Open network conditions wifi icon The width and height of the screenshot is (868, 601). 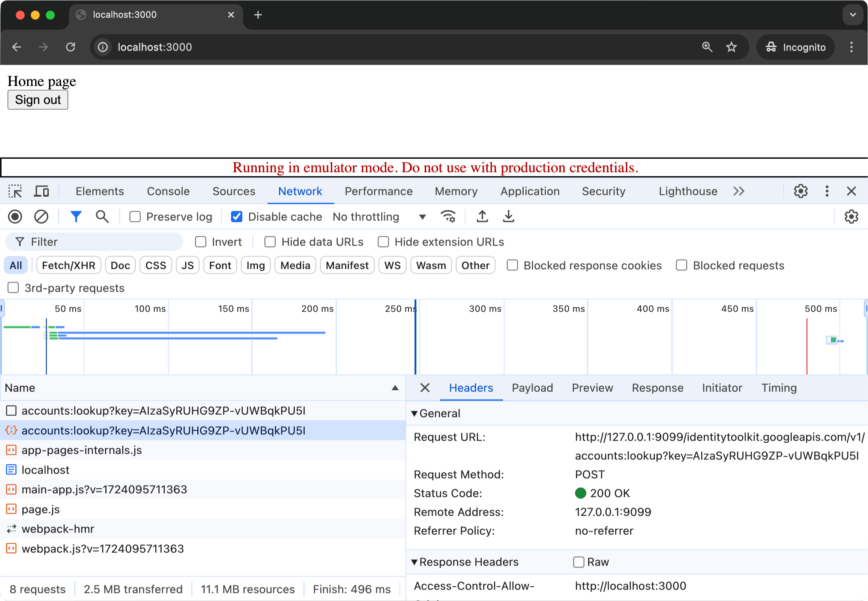448,217
